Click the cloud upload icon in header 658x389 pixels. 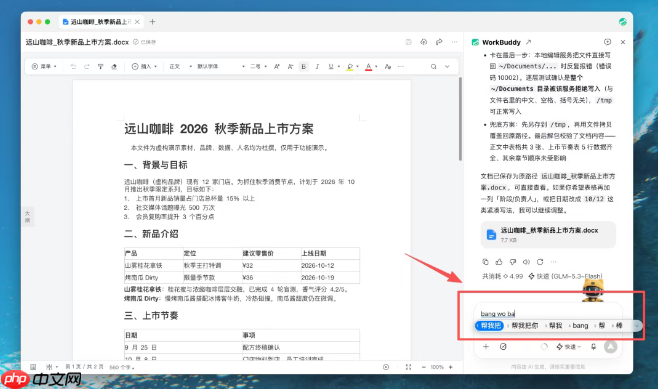pyautogui.click(x=423, y=42)
